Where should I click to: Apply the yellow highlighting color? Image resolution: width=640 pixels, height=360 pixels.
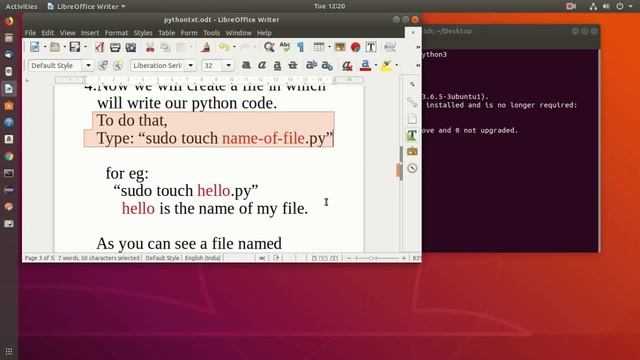coord(386,65)
